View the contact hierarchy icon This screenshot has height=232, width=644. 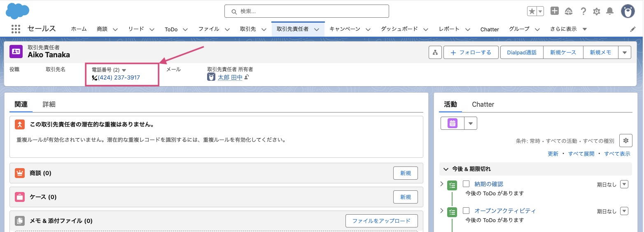click(x=435, y=52)
